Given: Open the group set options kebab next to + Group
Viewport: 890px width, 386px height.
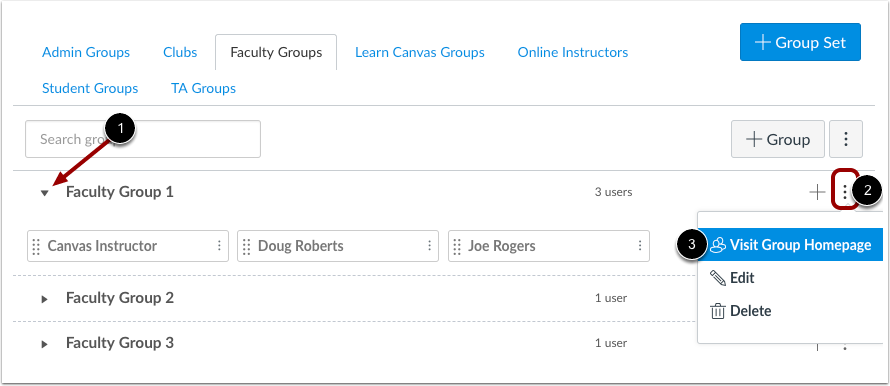Looking at the screenshot, I should coord(846,139).
